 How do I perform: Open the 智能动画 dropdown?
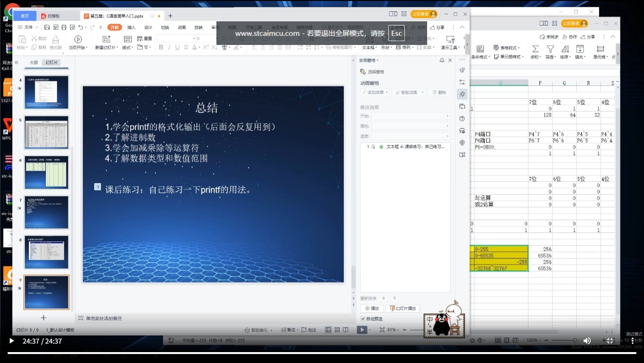[409, 93]
